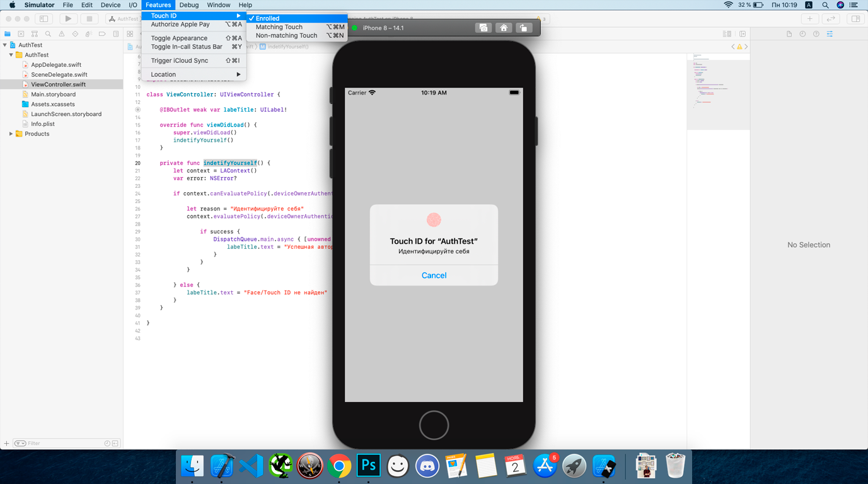Viewport: 868px width, 484px height.
Task: Open the Debug navigator icon
Action: tap(89, 34)
